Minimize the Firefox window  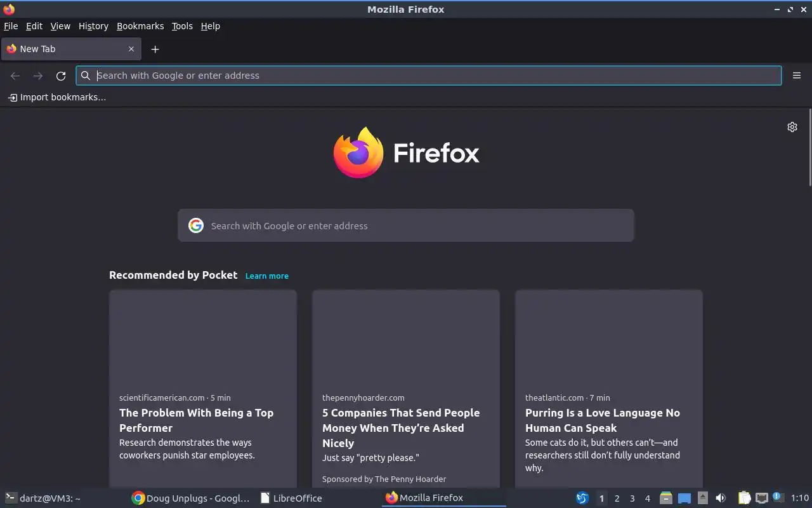pos(777,10)
